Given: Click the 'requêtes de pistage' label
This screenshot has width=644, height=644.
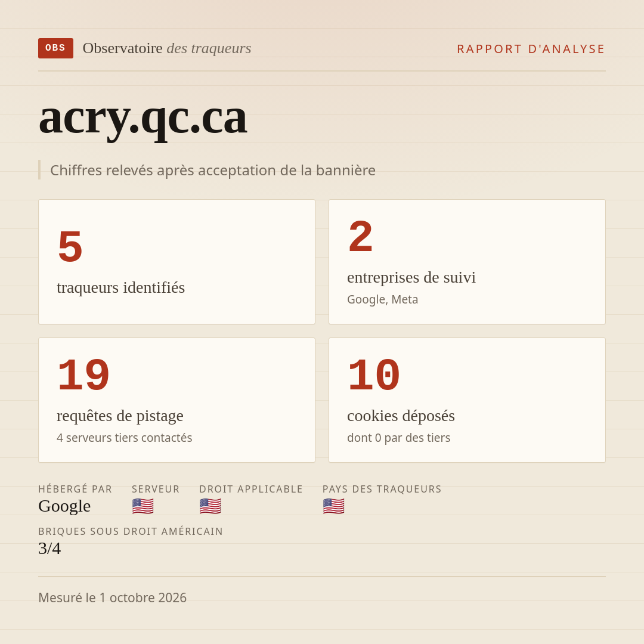Looking at the screenshot, I should coord(120,416).
